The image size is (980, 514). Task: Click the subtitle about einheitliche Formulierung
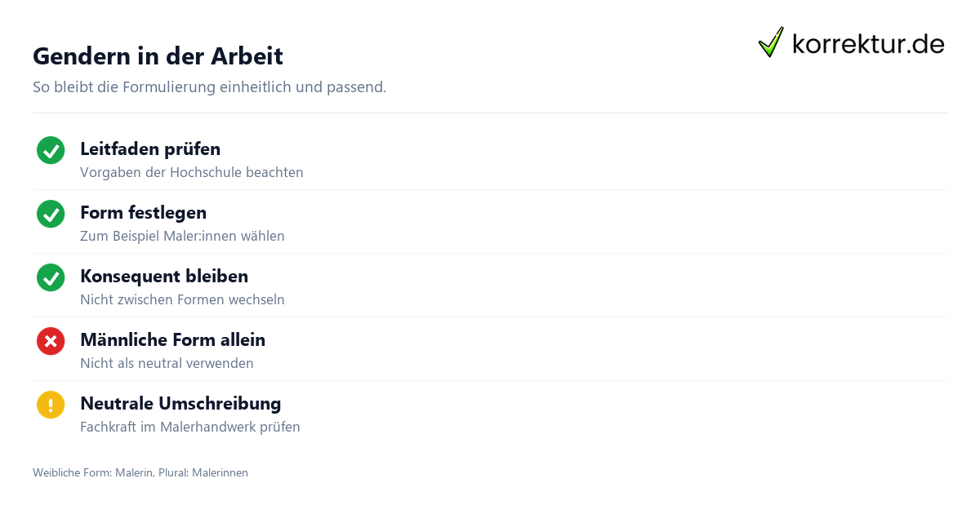tap(209, 87)
